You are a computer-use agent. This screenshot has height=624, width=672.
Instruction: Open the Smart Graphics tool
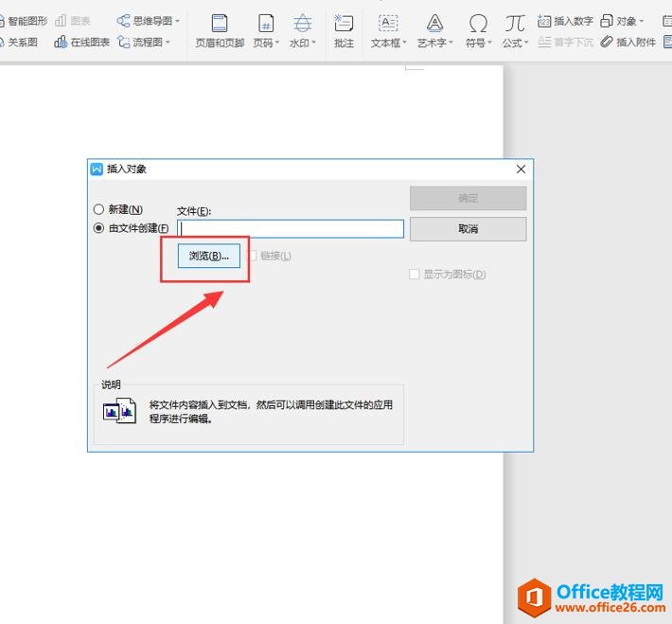pyautogui.click(x=24, y=20)
